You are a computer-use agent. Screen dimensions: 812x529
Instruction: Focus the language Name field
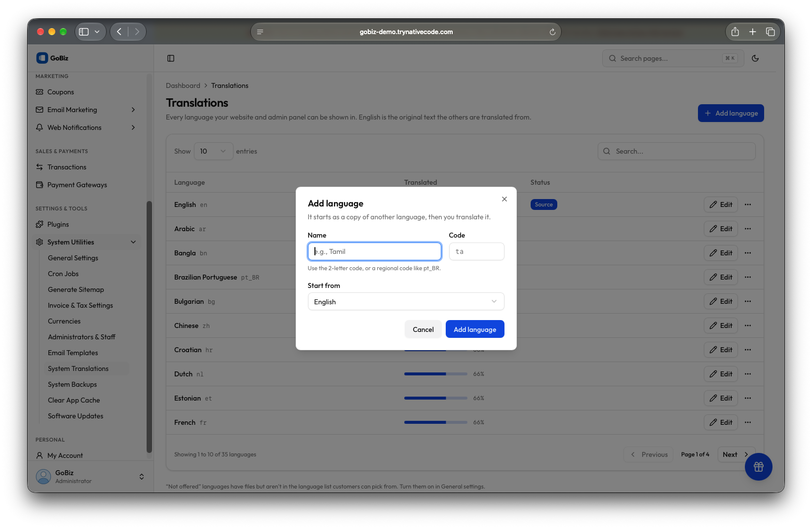374,251
